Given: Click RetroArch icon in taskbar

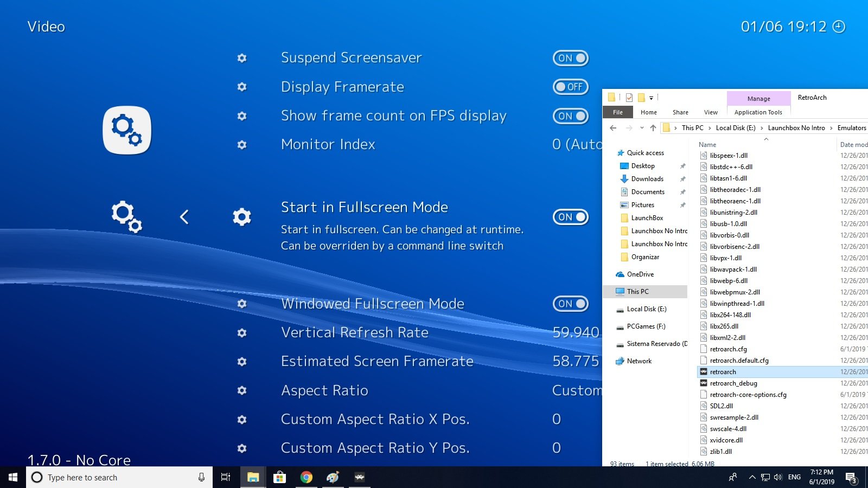Looking at the screenshot, I should click(x=359, y=477).
